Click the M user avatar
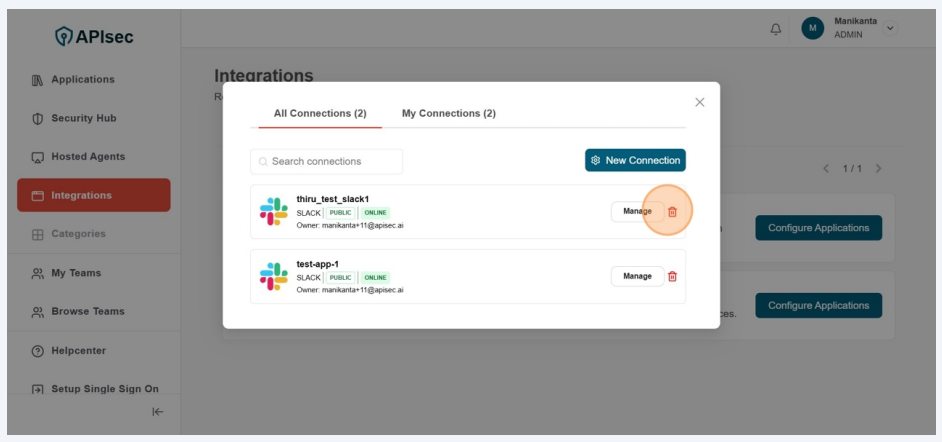The width and height of the screenshot is (942, 442). 812,29
